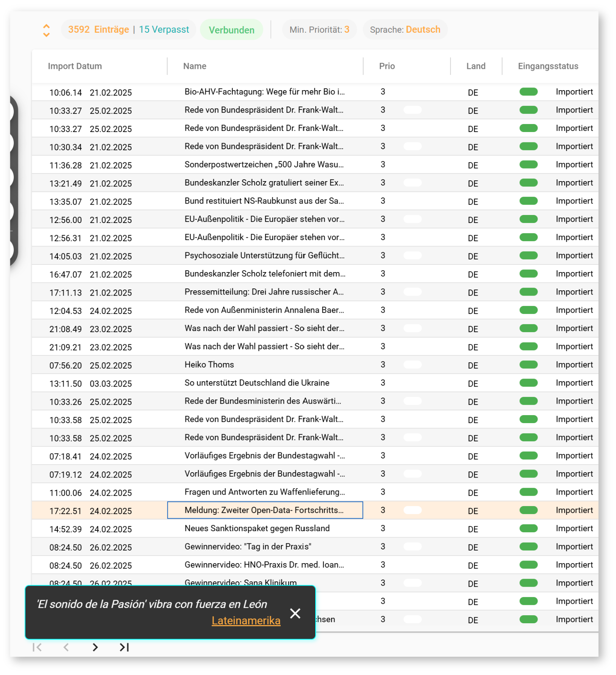616x675 pixels.
Task: Open the Lateinamerika link in the notification
Action: tap(246, 621)
